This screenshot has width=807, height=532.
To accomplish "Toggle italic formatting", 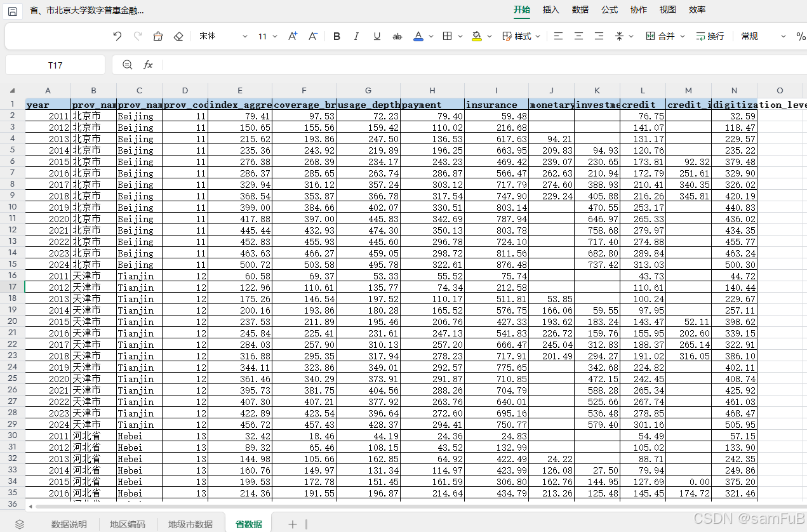I will click(357, 36).
